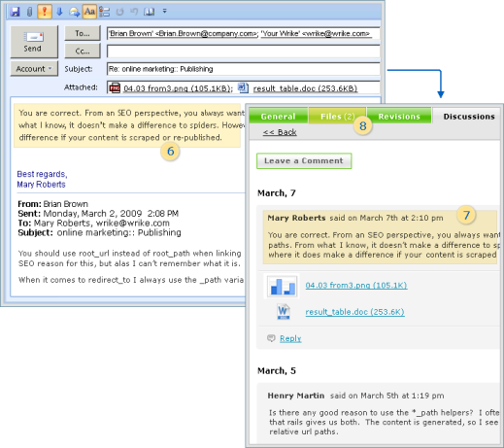The height and width of the screenshot is (448, 504).
Task: Click the << Back link
Action: click(280, 132)
